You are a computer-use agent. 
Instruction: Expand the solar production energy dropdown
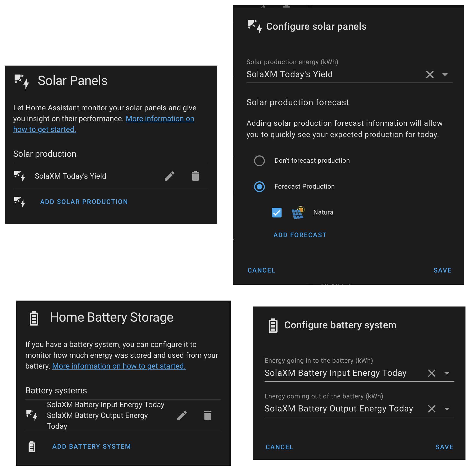[445, 74]
